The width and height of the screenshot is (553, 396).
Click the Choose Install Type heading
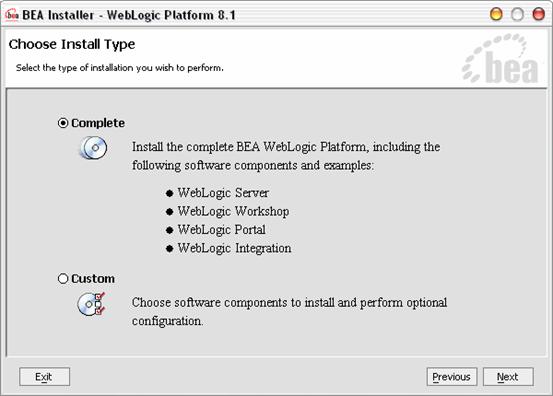tap(72, 44)
